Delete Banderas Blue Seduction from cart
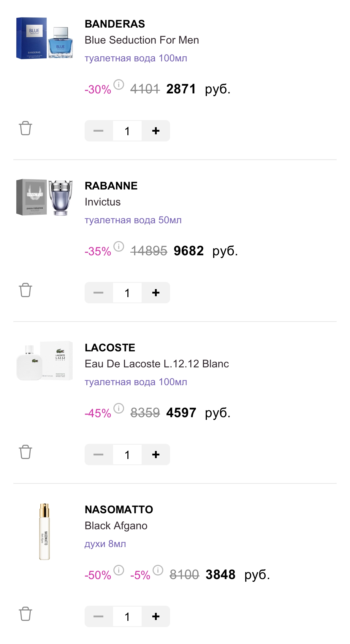Screen dimensions: 350x644 click(x=26, y=128)
